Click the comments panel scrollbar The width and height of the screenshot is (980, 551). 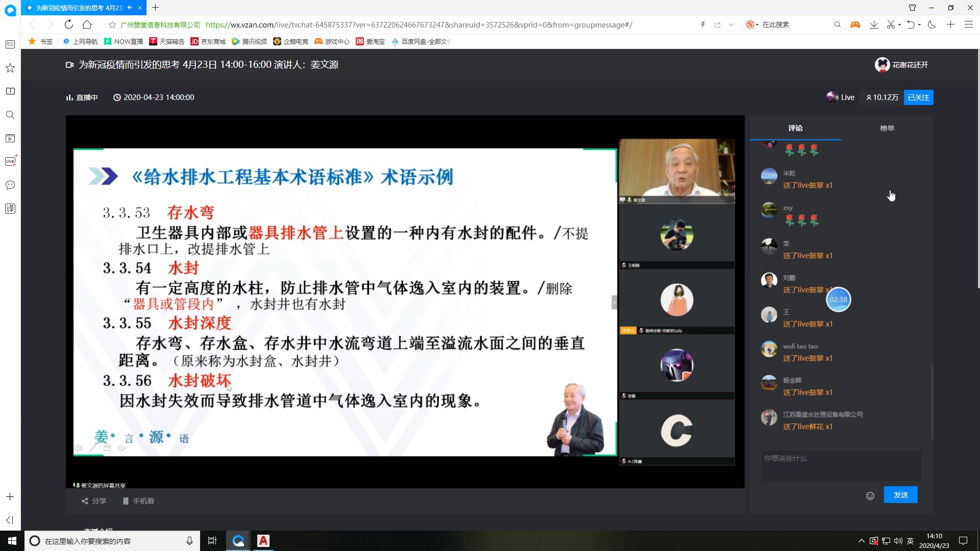tap(932, 402)
